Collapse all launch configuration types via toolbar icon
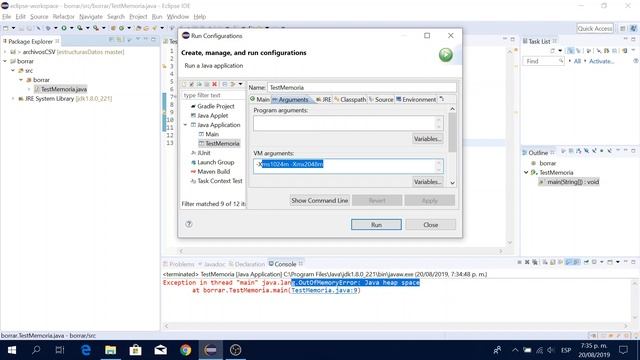Image resolution: width=640 pixels, height=360 pixels. point(224,84)
